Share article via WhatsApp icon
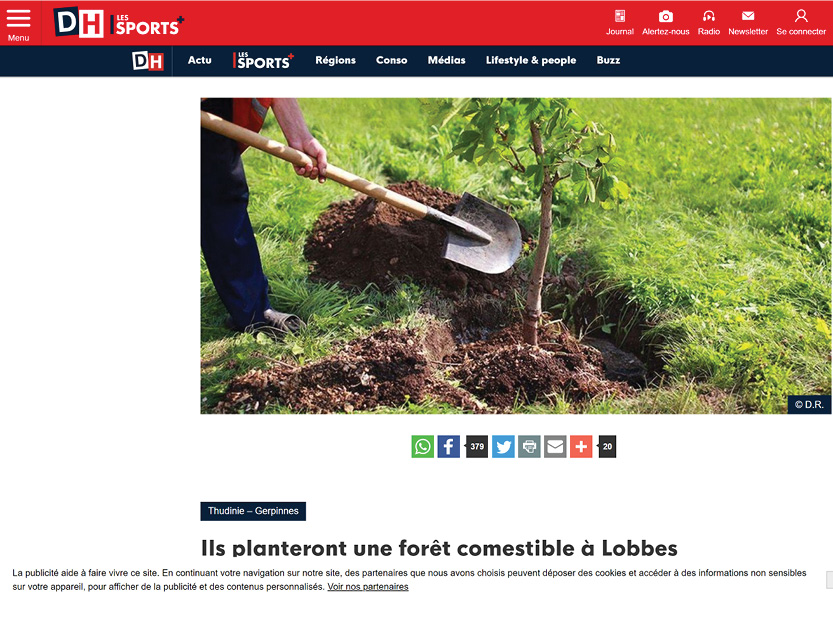833x625 pixels. click(x=422, y=446)
